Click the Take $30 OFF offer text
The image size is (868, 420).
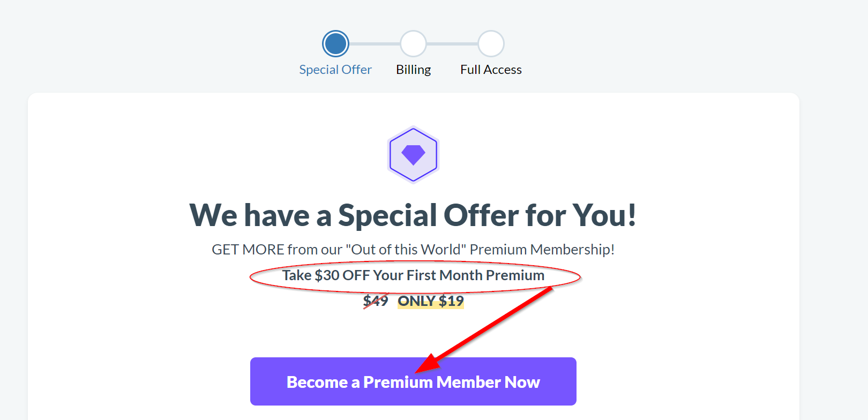413,275
